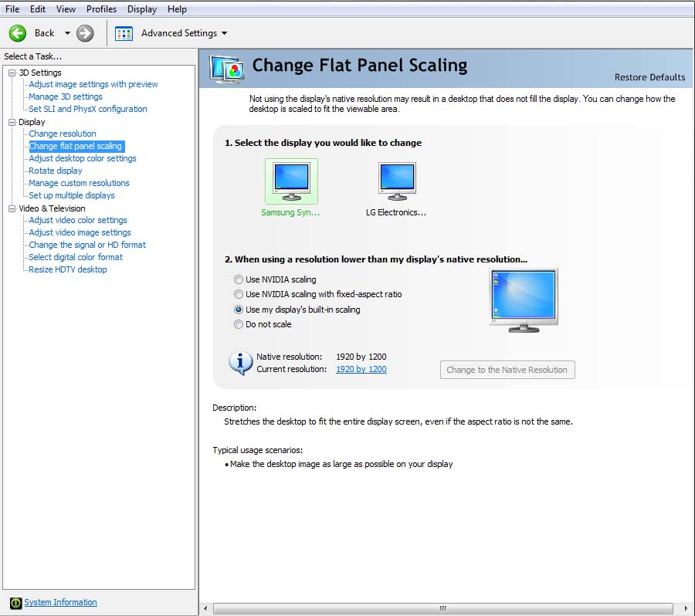Viewport: 695px width, 616px height.
Task: Open the Display menu
Action: [x=142, y=8]
